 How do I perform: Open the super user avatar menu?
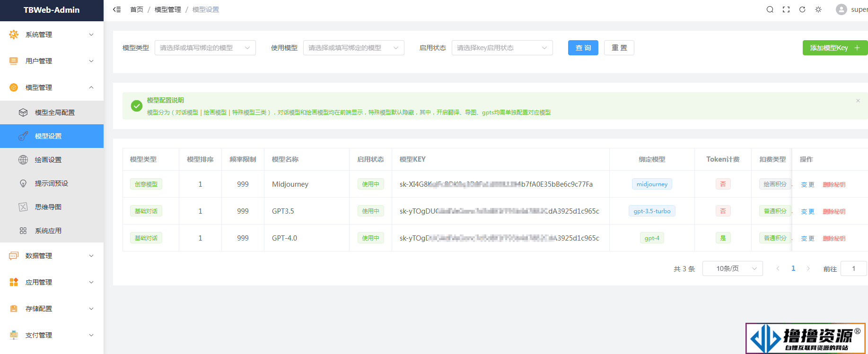point(842,9)
